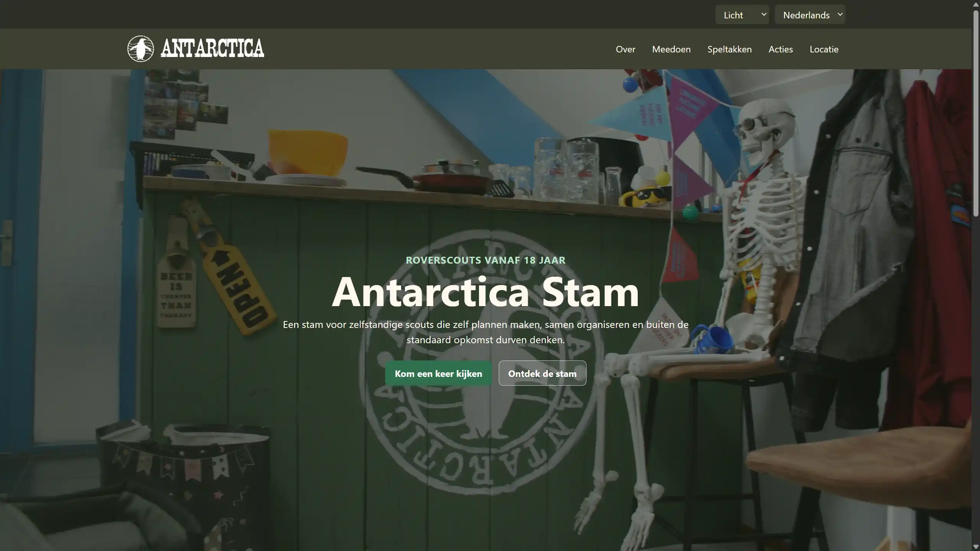This screenshot has width=980, height=551.
Task: Navigate to the Acties section
Action: click(x=781, y=49)
